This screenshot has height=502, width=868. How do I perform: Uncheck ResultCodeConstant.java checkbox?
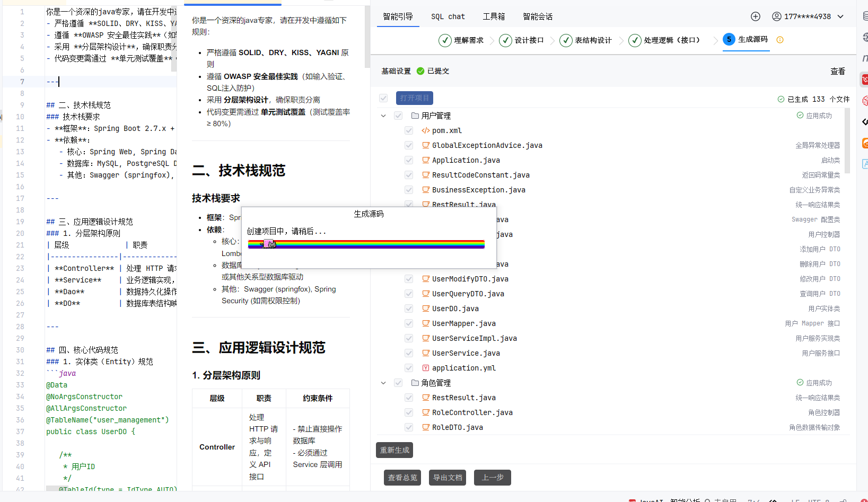pos(409,175)
